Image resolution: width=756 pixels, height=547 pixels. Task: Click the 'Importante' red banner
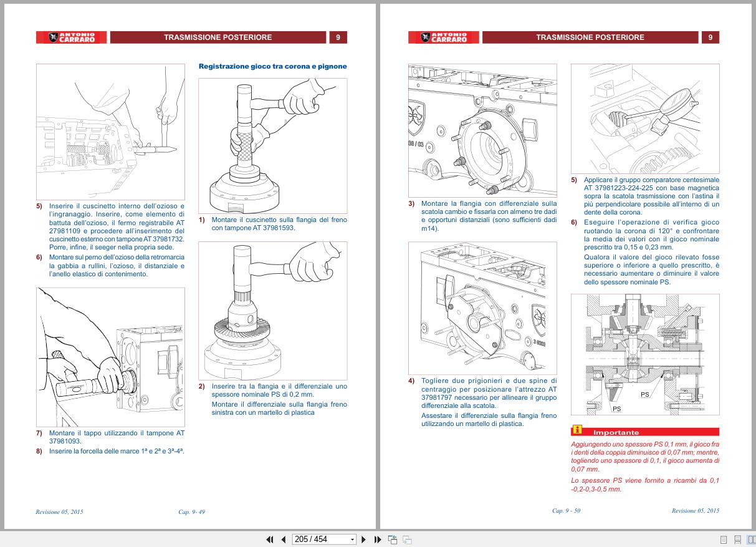tap(645, 432)
